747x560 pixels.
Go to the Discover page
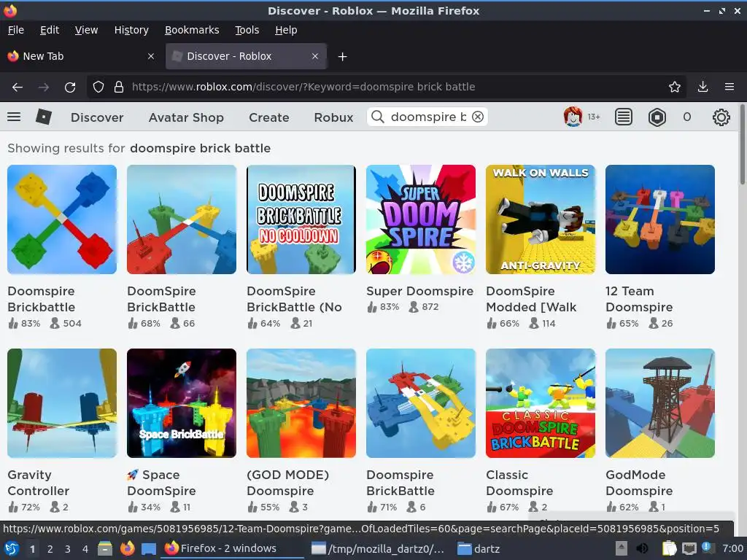pyautogui.click(x=97, y=117)
